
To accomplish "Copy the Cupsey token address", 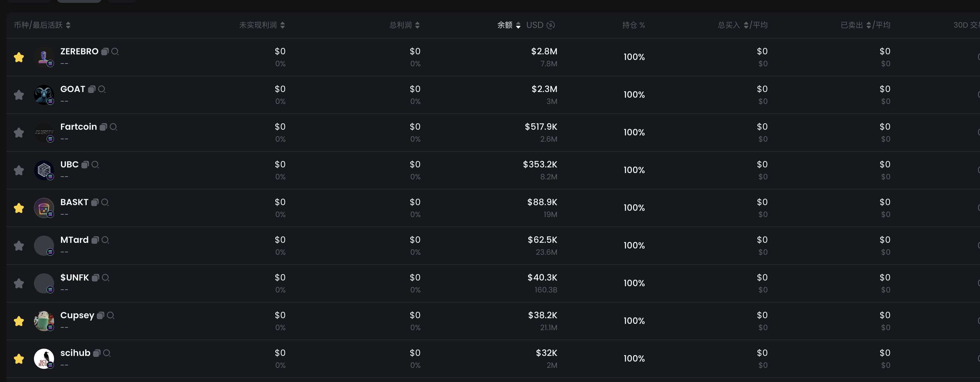I will tap(101, 315).
